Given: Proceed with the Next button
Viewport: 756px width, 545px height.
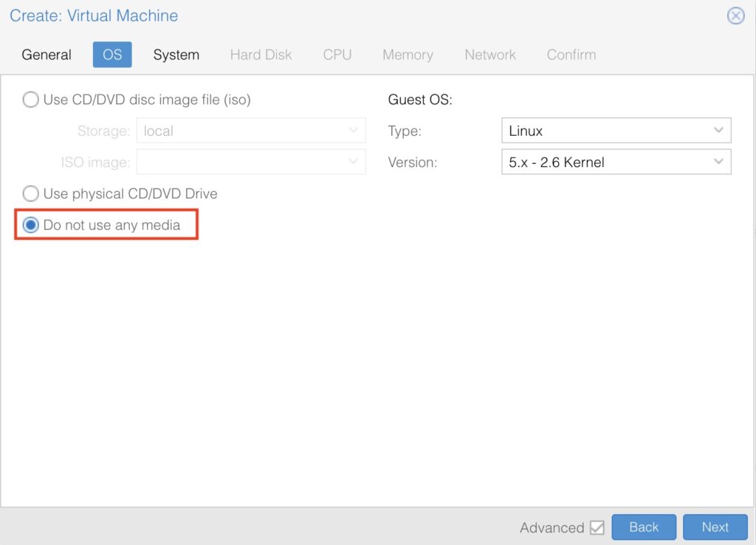Looking at the screenshot, I should [715, 527].
